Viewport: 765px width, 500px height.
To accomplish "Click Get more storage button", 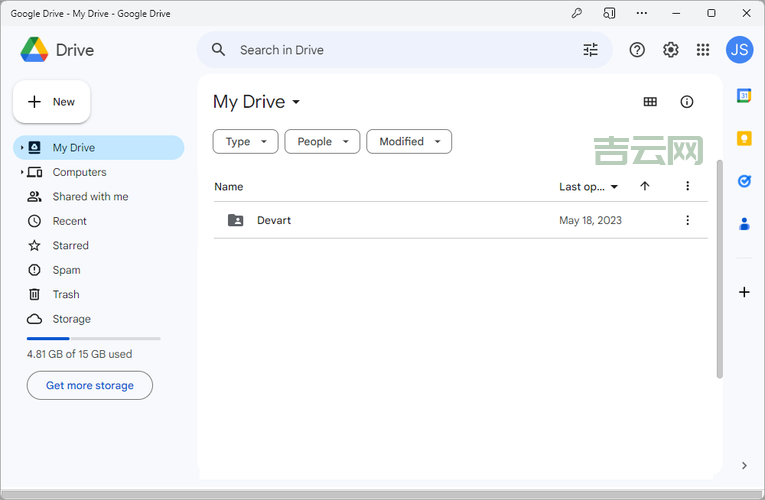I will coord(90,386).
